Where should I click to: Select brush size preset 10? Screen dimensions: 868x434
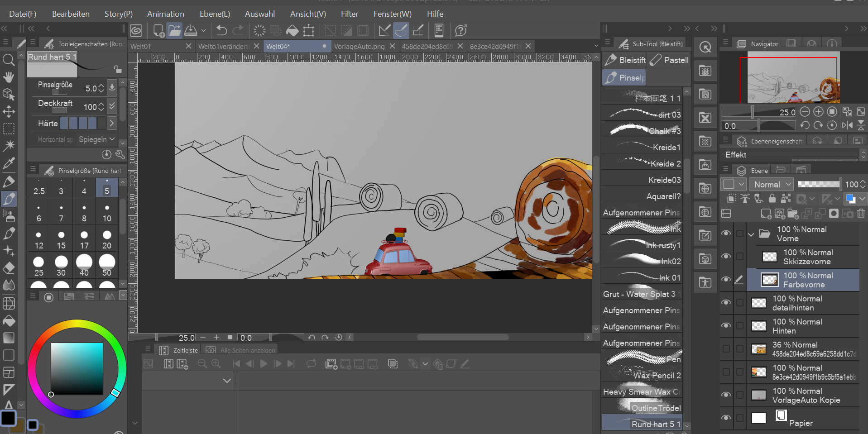click(x=107, y=213)
